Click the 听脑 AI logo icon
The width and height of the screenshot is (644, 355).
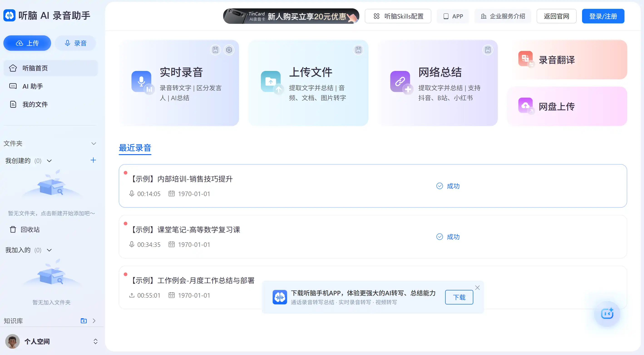pos(10,15)
